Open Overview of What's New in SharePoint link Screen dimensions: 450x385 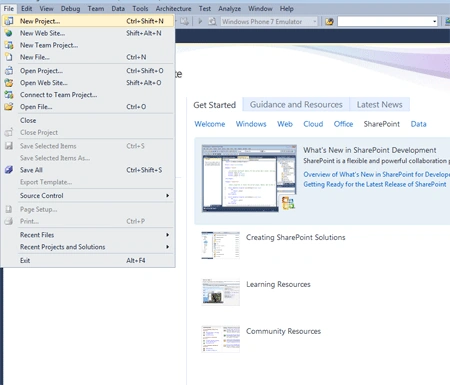(x=377, y=174)
